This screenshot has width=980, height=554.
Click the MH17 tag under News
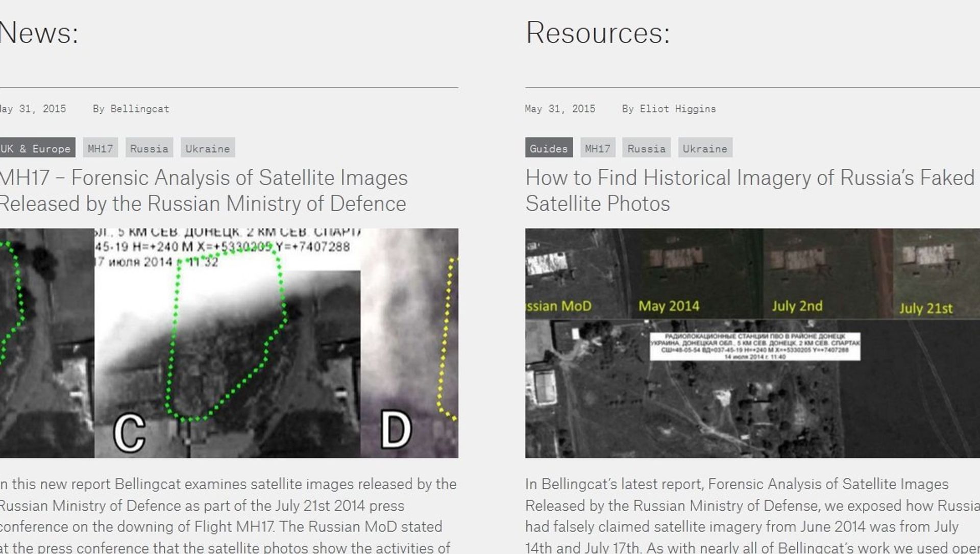tap(100, 148)
